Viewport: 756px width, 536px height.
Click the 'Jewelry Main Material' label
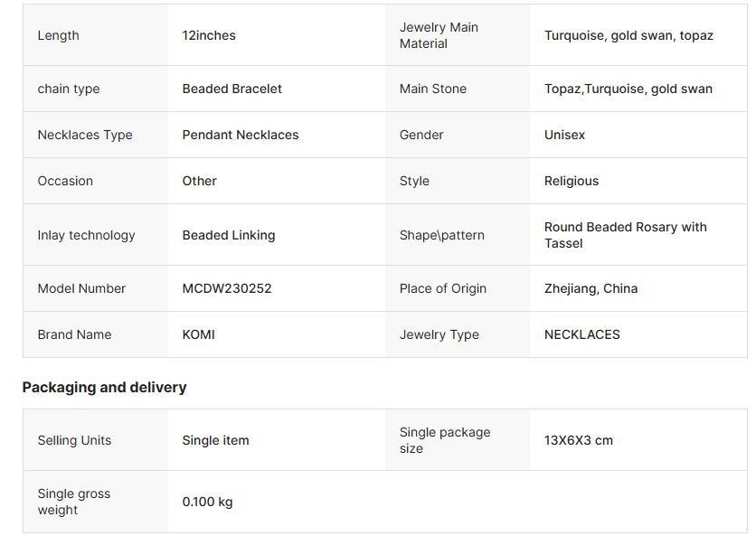click(x=439, y=35)
